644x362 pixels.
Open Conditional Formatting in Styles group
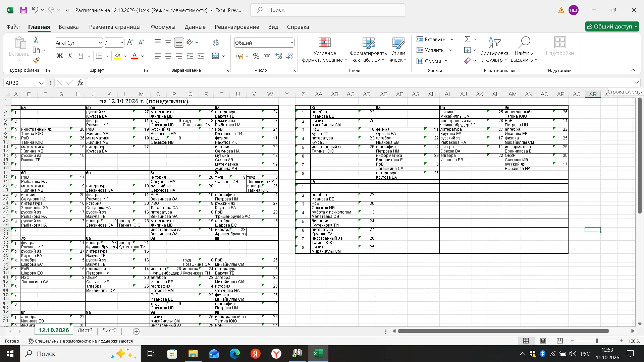(x=324, y=50)
